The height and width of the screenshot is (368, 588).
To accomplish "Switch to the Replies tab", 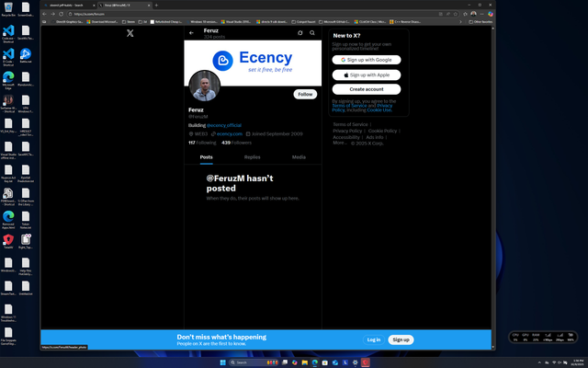I will [x=252, y=157].
